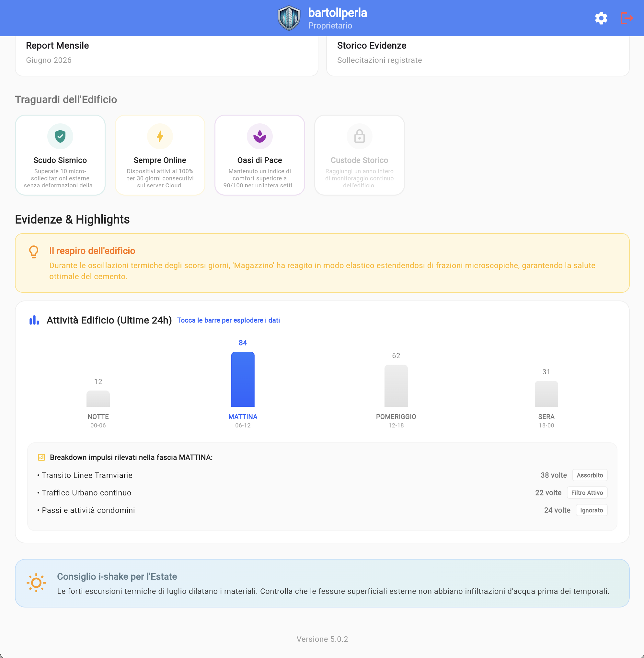Click the '22 volte' count
Screen dimensions: 644x658
548,493
